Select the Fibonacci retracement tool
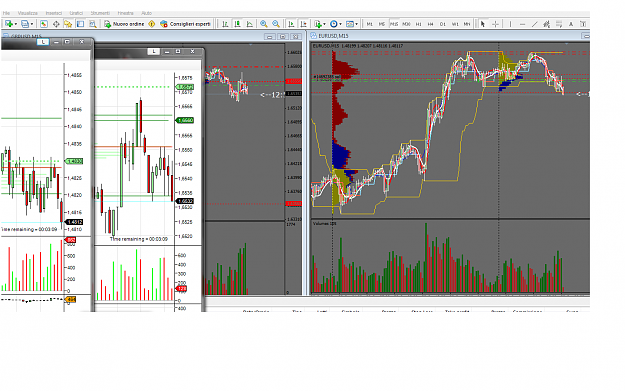The height and width of the screenshot is (391, 625). tap(559, 24)
